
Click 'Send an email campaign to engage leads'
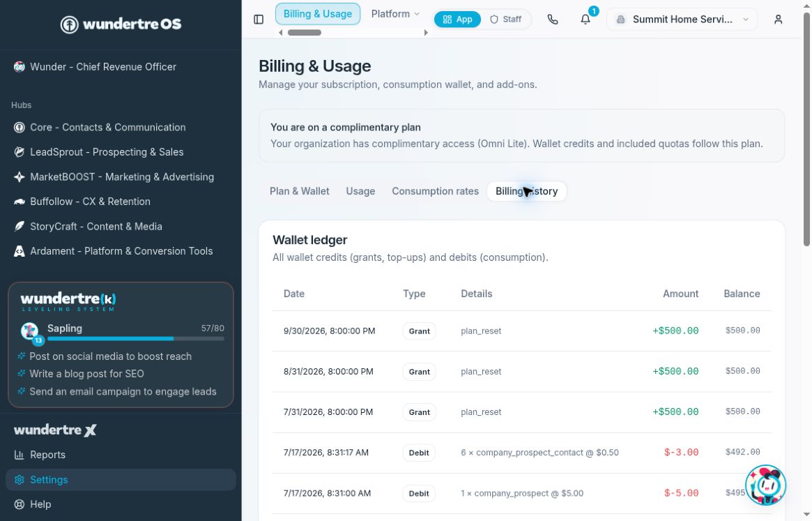click(x=123, y=392)
